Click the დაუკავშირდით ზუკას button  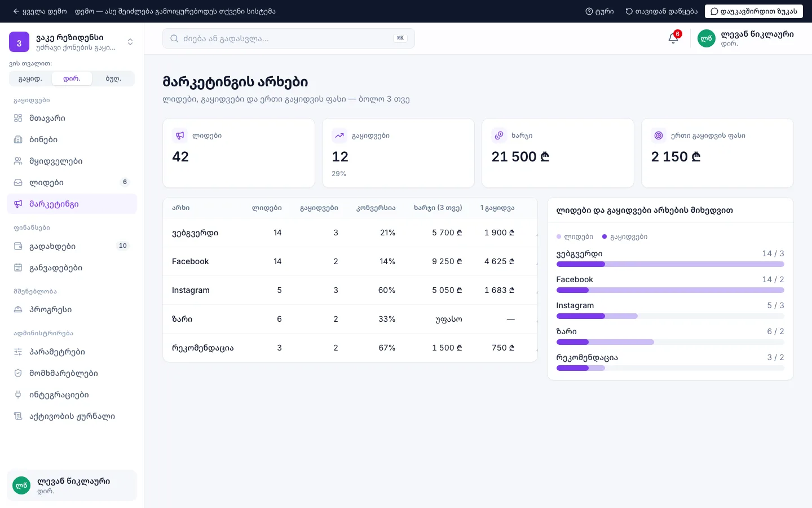754,11
